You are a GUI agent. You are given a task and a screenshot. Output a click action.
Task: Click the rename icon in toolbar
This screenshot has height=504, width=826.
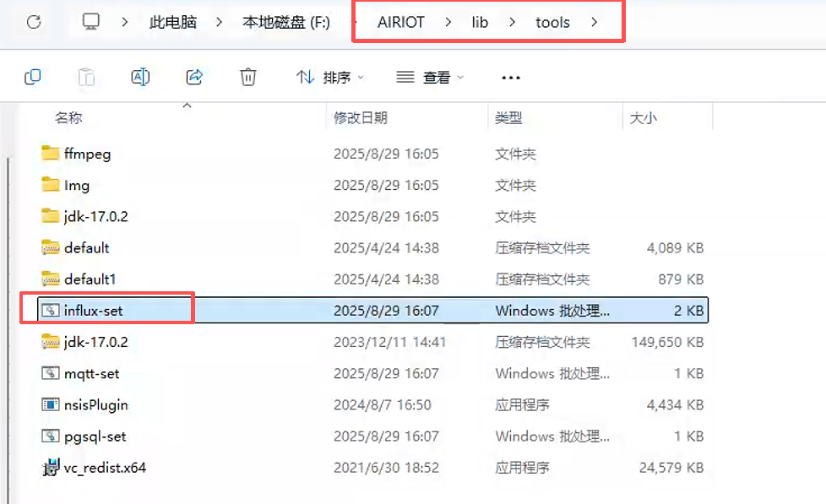click(140, 77)
